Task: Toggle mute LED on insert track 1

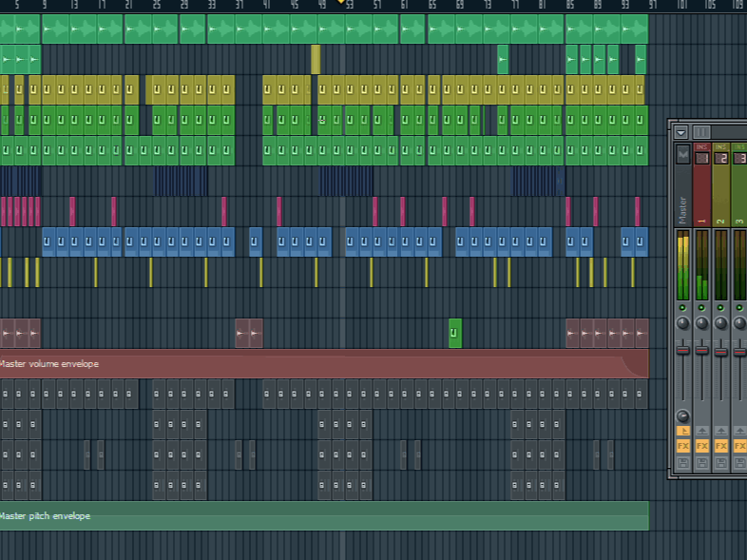Action: (702, 309)
